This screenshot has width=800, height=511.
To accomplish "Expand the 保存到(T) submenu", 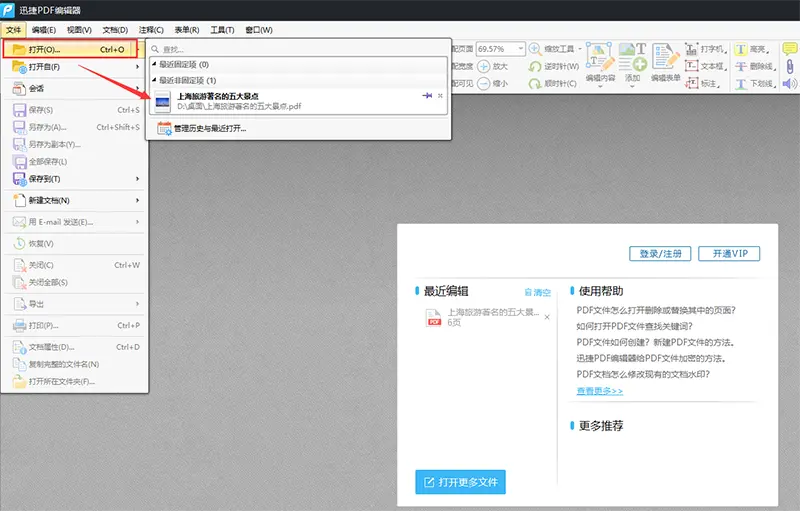I will click(74, 179).
